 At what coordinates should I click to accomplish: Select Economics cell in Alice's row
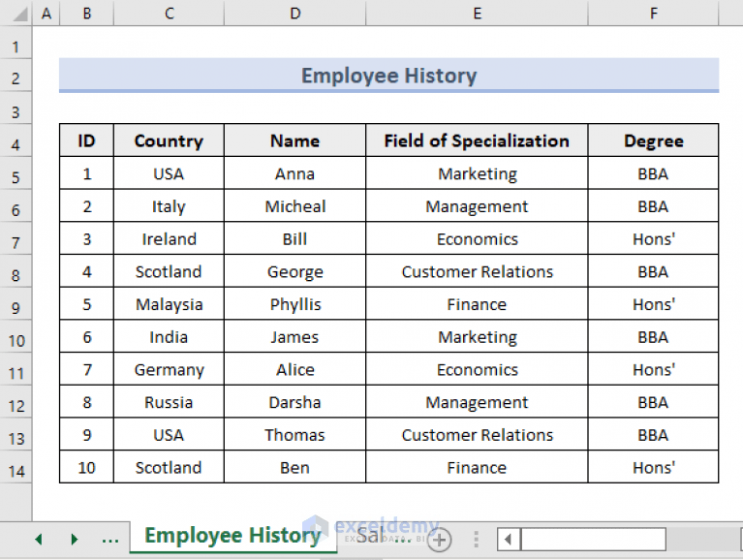coord(477,369)
